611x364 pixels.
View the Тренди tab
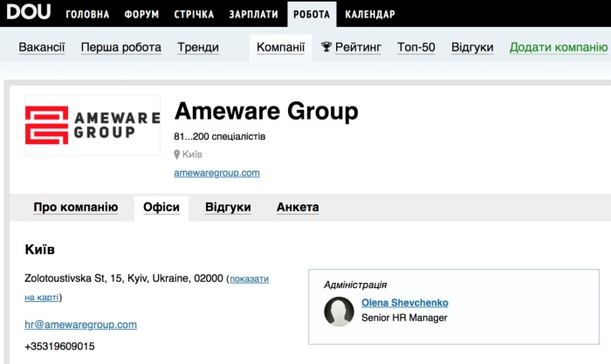[x=198, y=47]
